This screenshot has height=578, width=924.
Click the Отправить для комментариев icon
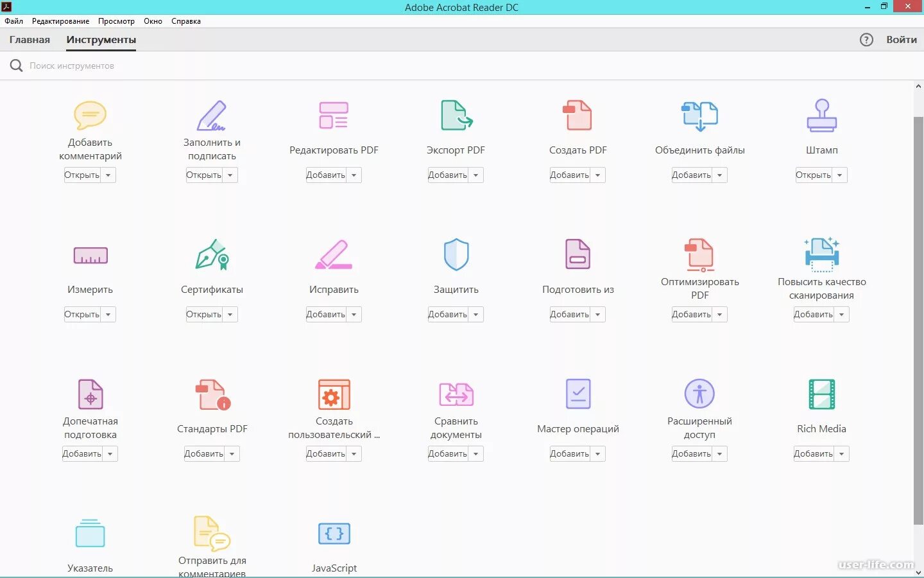(x=212, y=534)
